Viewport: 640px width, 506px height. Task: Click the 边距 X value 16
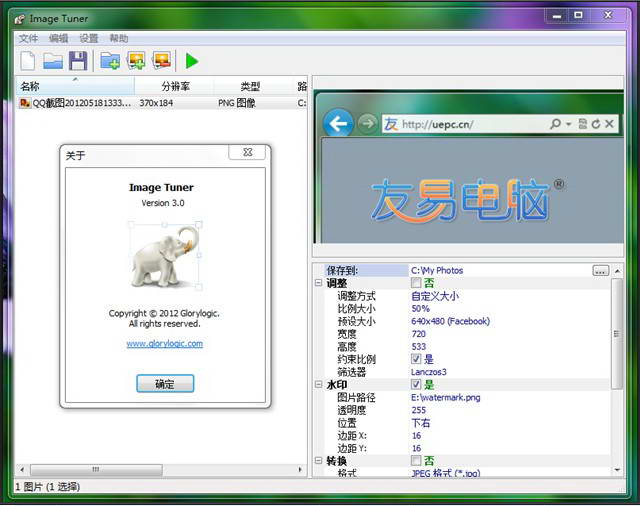coord(416,435)
